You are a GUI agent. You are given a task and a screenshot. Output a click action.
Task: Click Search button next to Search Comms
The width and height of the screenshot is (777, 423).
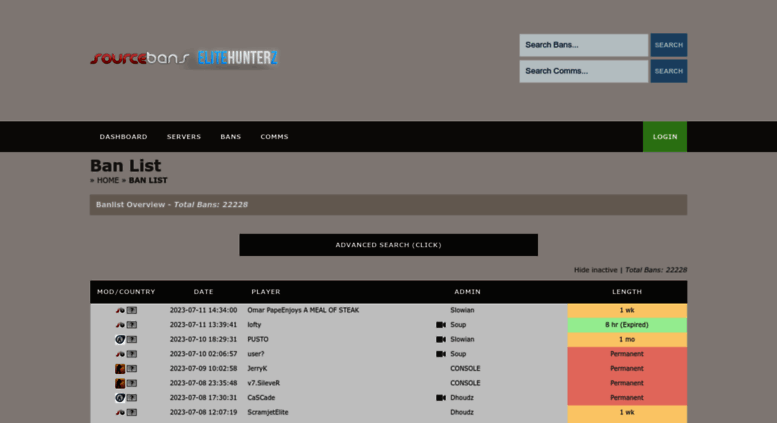[x=669, y=71]
